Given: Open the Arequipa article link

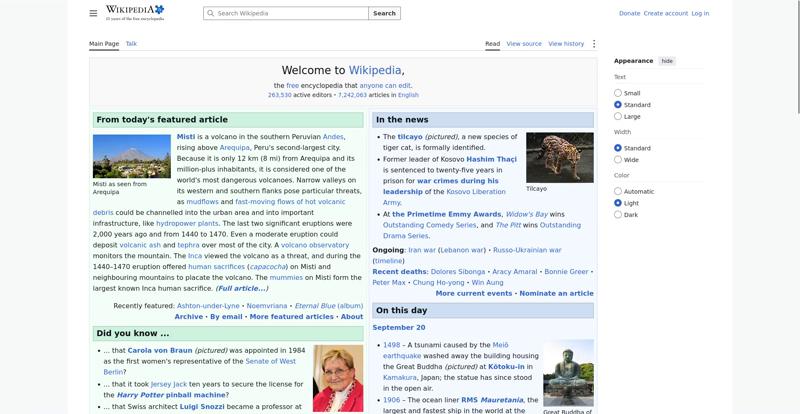Looking at the screenshot, I should click(235, 148).
